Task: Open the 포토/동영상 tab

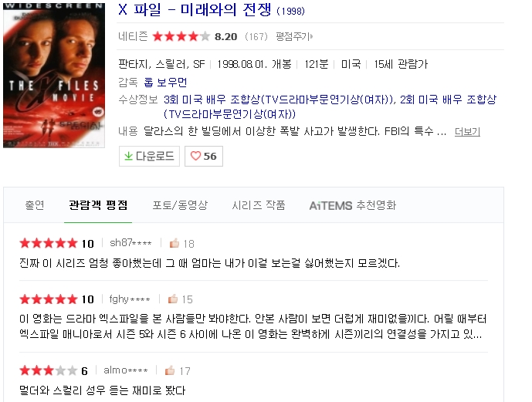Action: click(180, 205)
